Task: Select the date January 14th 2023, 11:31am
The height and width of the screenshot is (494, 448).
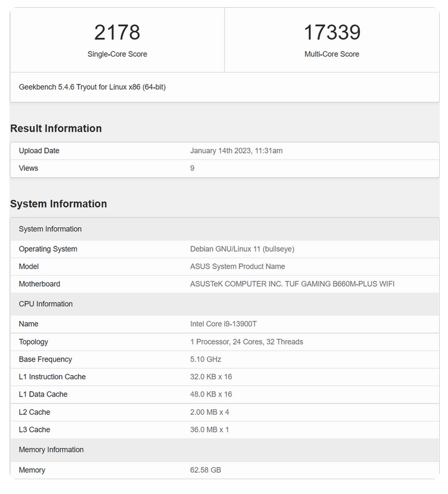Action: pyautogui.click(x=236, y=151)
